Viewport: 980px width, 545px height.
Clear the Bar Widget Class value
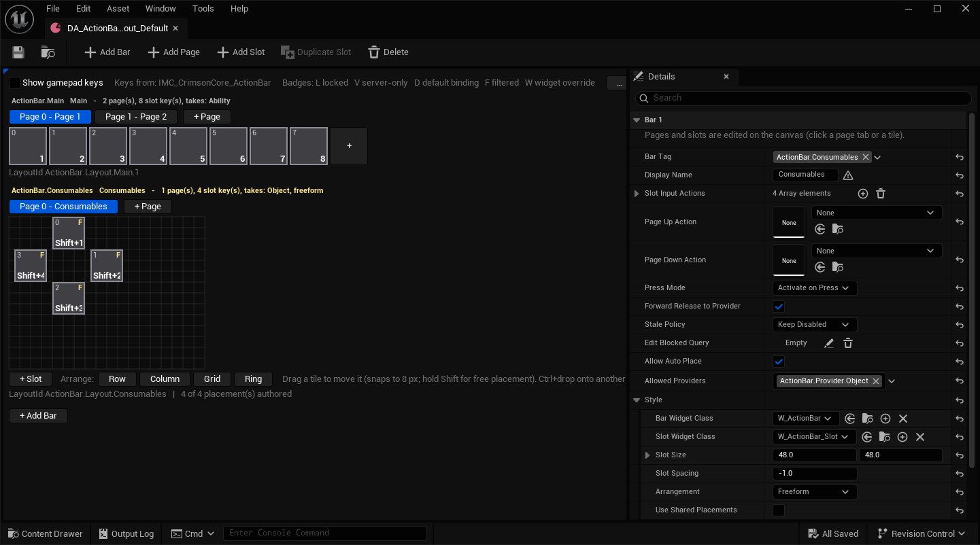pyautogui.click(x=903, y=419)
